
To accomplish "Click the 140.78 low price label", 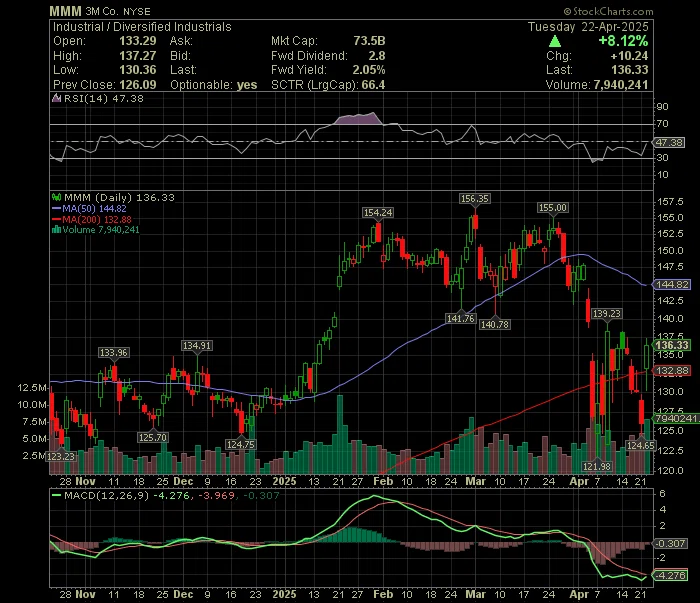I will tap(495, 324).
